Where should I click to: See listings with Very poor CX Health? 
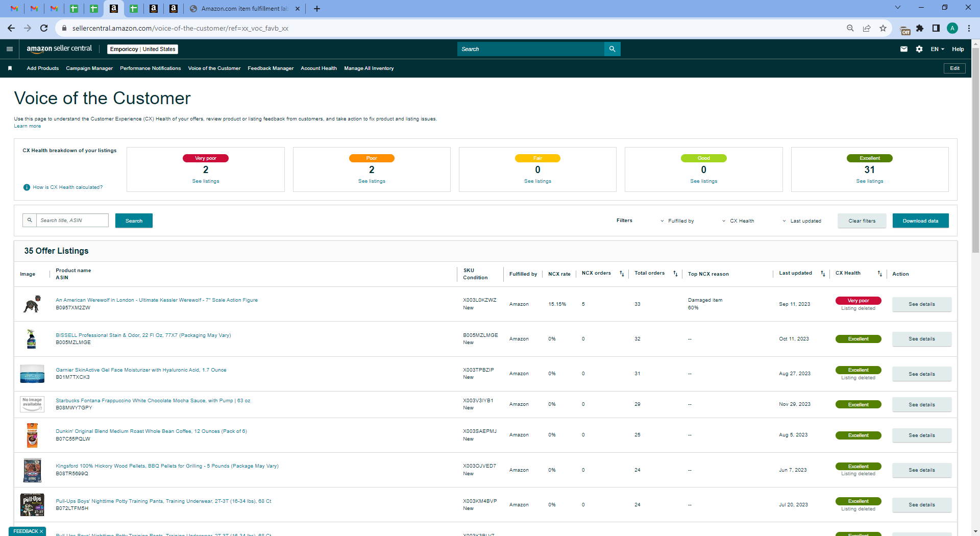point(206,181)
